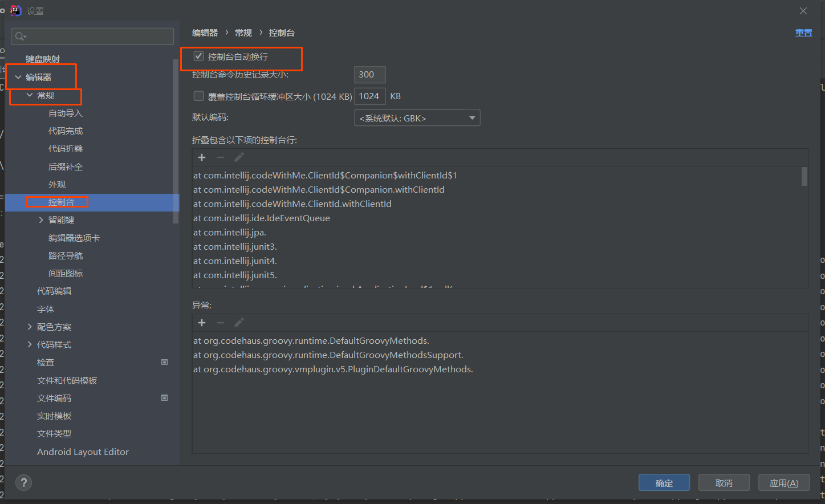The image size is (825, 504).
Task: Select 后缀补全 in the settings tree
Action: [x=66, y=166]
